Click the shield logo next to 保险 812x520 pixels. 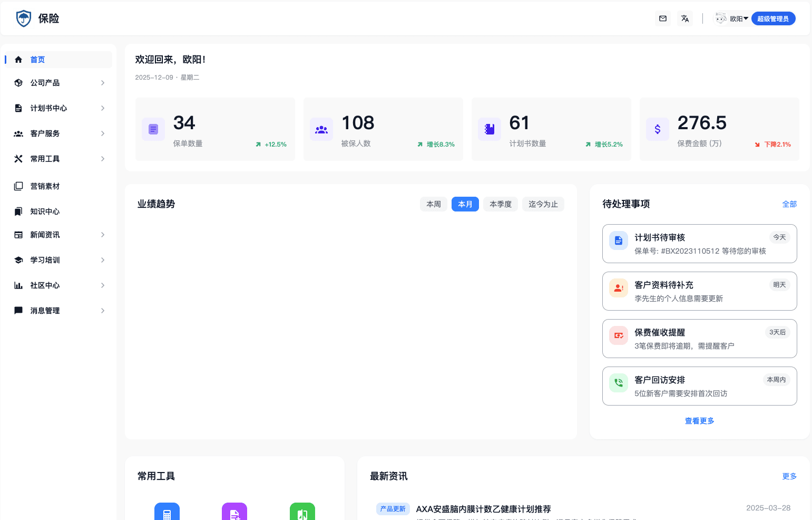[23, 18]
